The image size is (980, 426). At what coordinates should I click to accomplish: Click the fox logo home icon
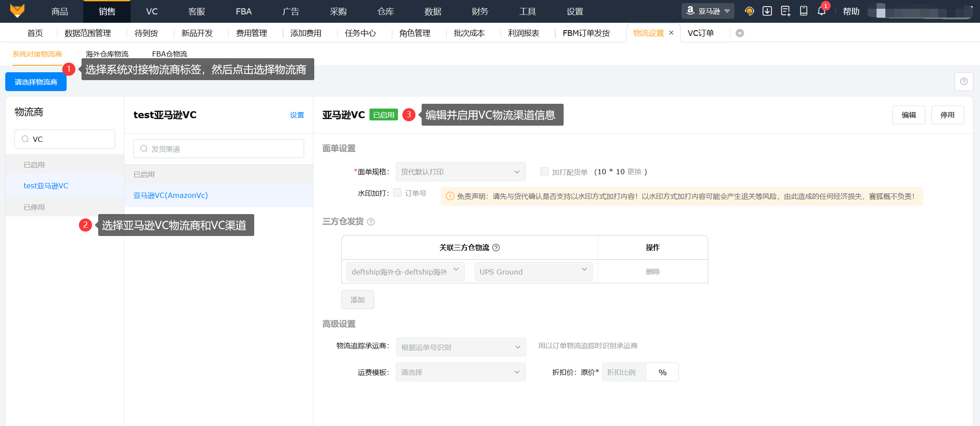click(17, 11)
